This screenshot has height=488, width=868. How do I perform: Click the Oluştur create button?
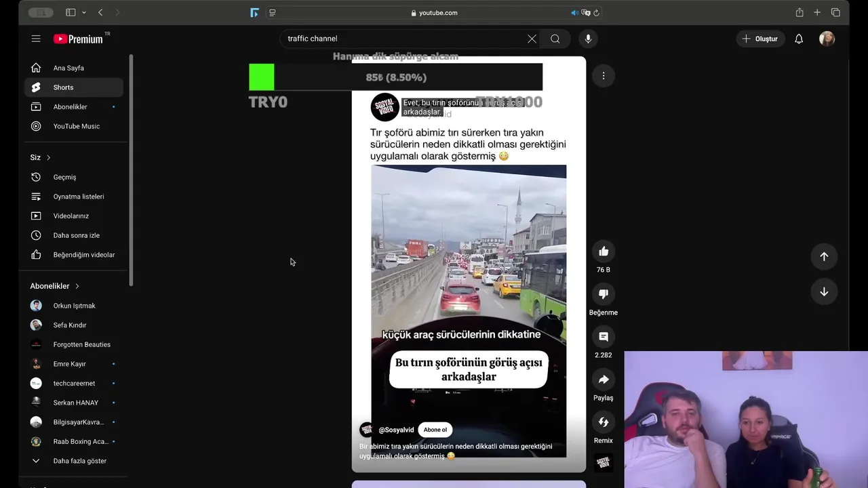(760, 39)
